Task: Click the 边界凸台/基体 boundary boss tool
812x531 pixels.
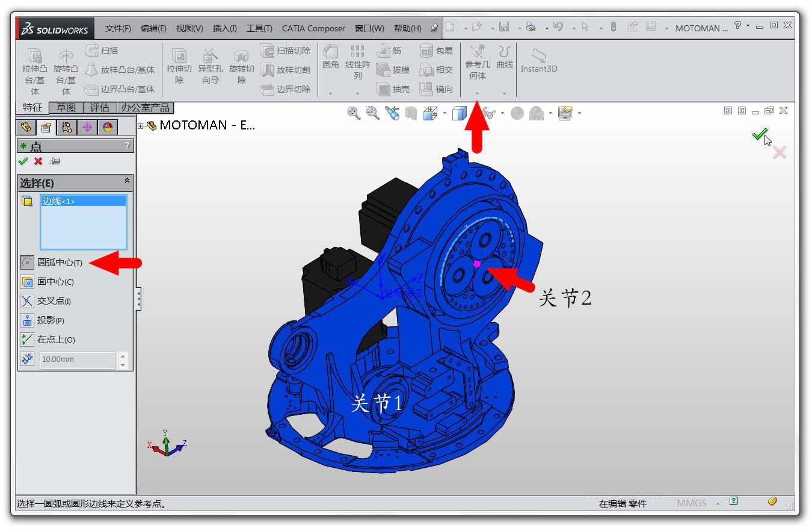Action: pos(120,89)
